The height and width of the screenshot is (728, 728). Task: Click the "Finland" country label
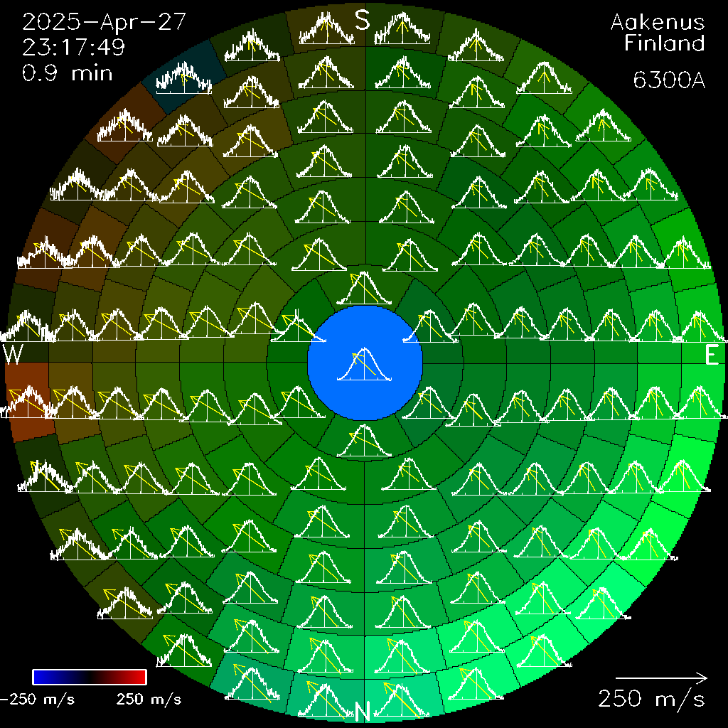[664, 44]
